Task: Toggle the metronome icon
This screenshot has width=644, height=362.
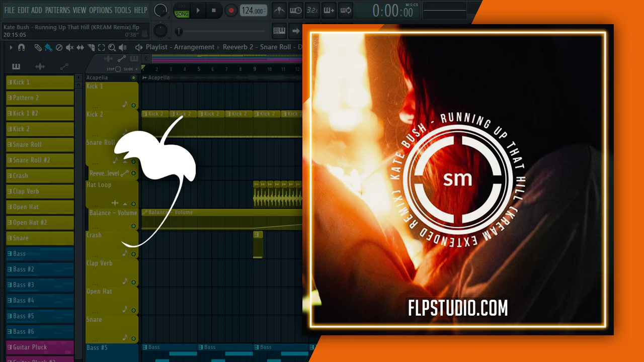Action: point(279,10)
